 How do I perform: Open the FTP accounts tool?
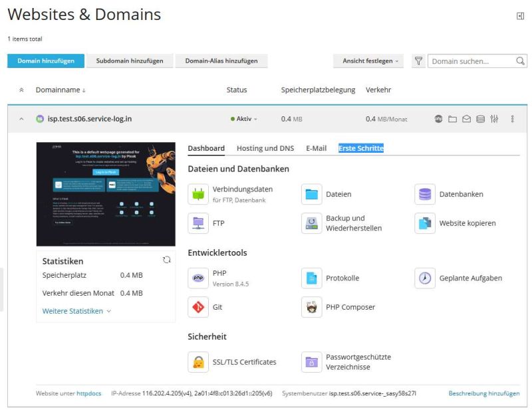click(x=206, y=223)
